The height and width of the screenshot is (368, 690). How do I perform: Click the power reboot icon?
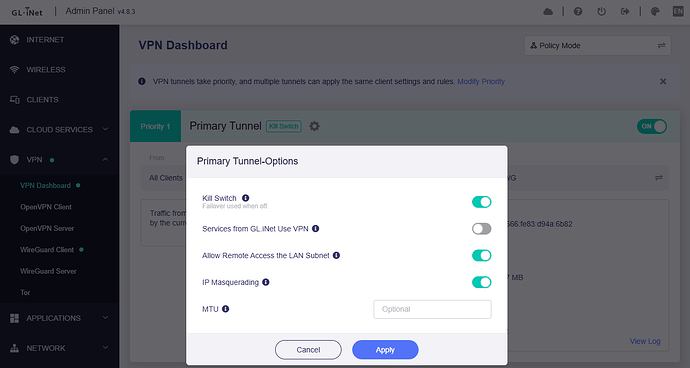(x=602, y=11)
